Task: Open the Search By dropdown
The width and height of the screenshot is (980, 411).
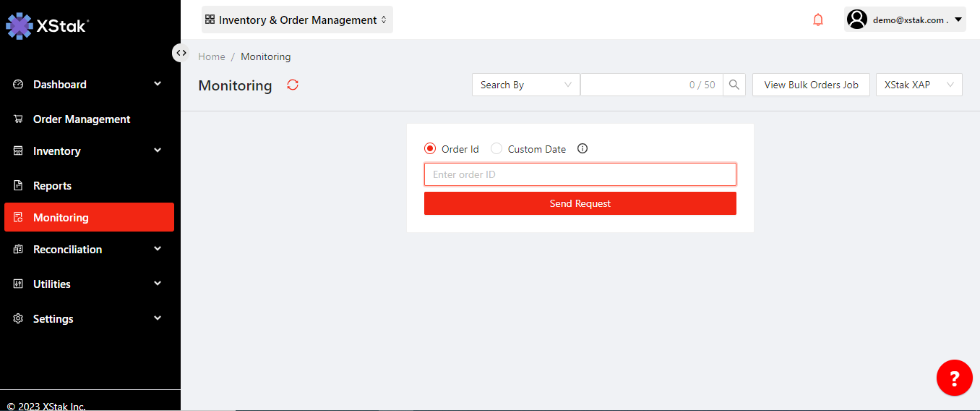Action: pos(525,85)
